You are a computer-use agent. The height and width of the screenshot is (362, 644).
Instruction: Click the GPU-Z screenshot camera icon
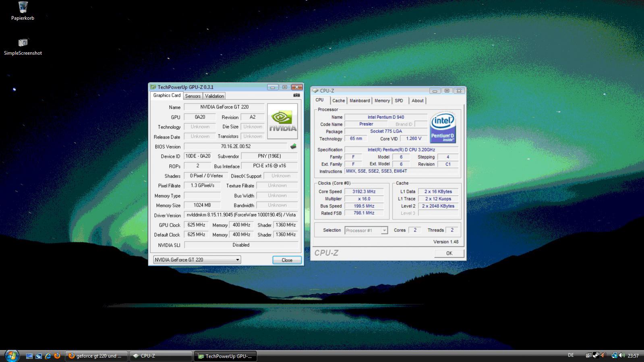(x=296, y=95)
